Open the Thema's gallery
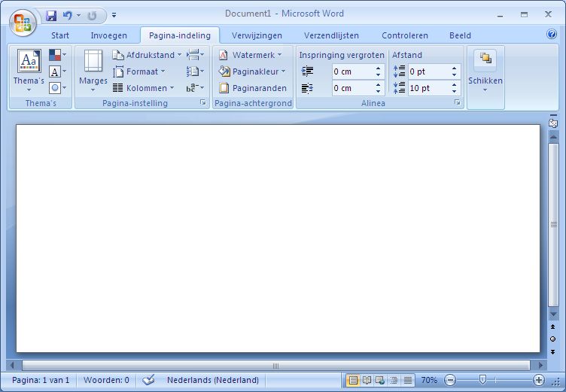 (29, 71)
